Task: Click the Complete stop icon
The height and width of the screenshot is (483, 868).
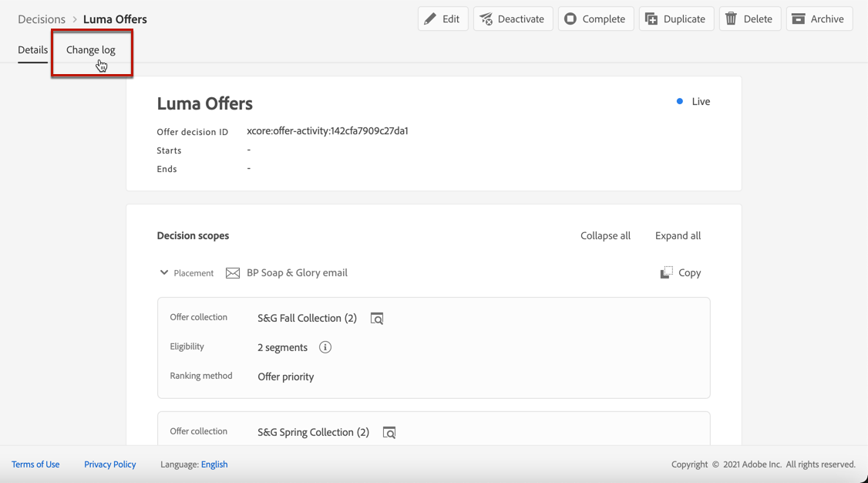Action: [570, 19]
